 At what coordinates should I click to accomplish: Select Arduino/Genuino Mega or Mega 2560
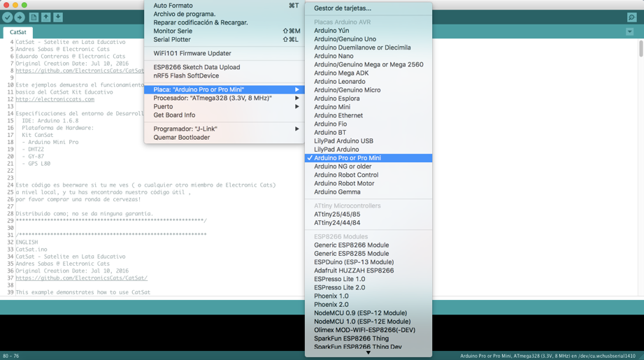point(368,64)
